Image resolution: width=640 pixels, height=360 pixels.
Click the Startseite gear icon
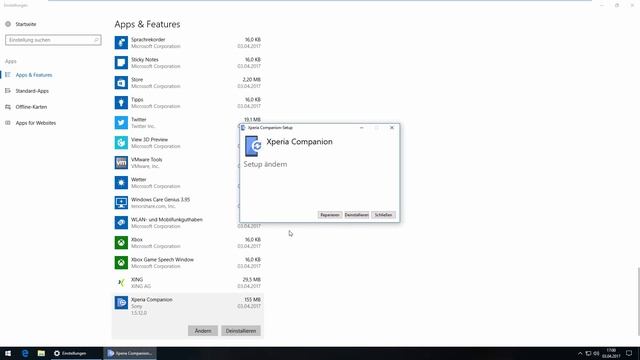tap(8, 24)
